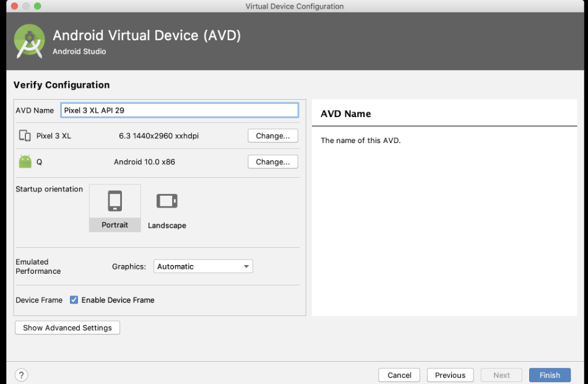Select the Landscape orientation phone icon
The width and height of the screenshot is (588, 384).
(166, 201)
